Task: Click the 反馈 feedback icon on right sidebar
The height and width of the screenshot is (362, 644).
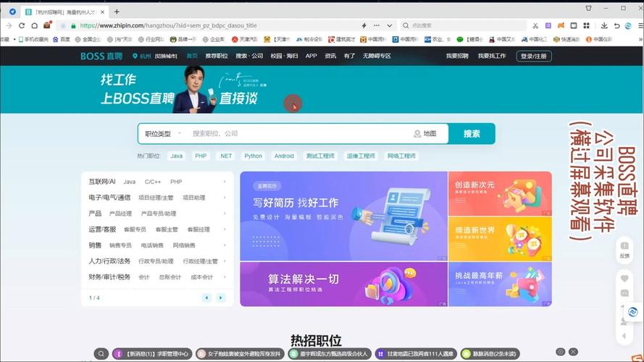Action: 624,249
